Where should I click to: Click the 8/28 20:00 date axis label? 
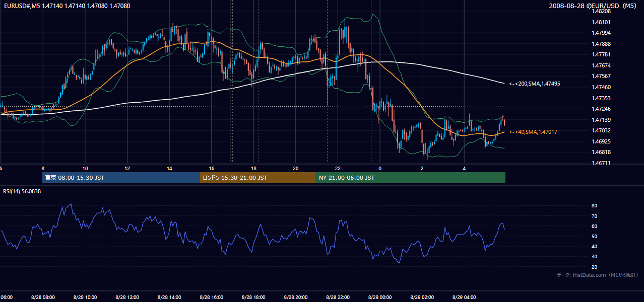296,297
